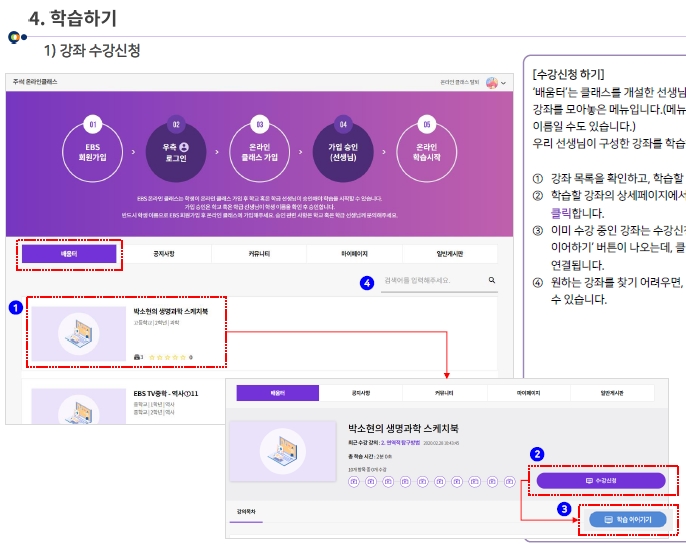Open the '마이페이지' tab in the course detail window

pyautogui.click(x=528, y=393)
